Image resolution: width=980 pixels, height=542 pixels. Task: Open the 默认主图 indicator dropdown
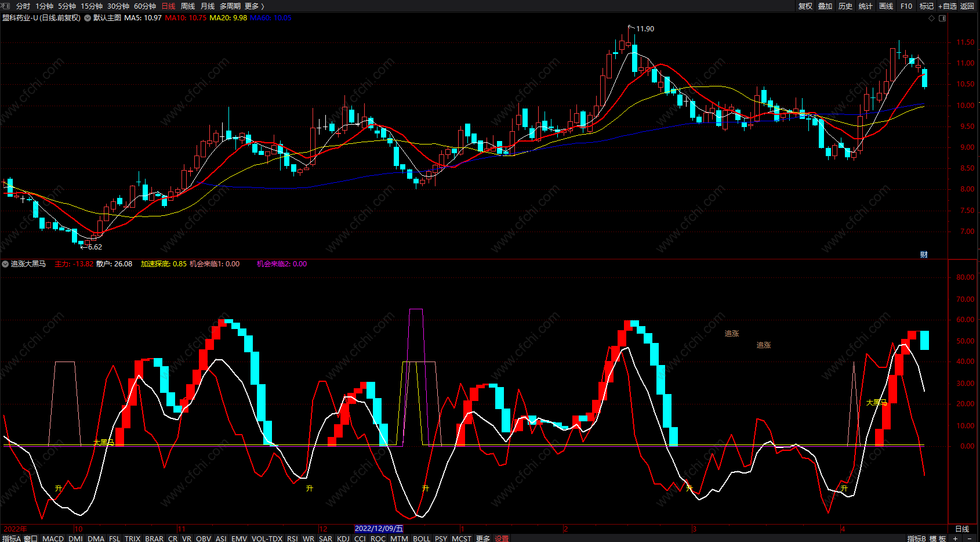point(88,18)
